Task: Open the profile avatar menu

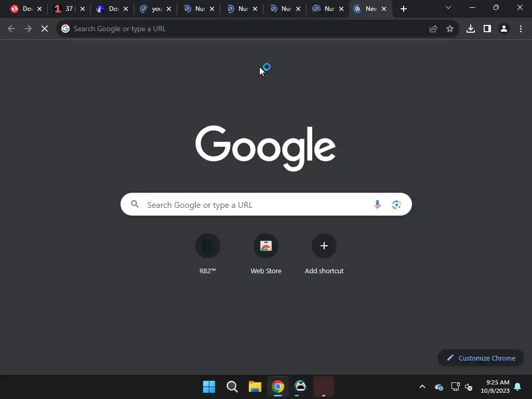Action: tap(504, 29)
